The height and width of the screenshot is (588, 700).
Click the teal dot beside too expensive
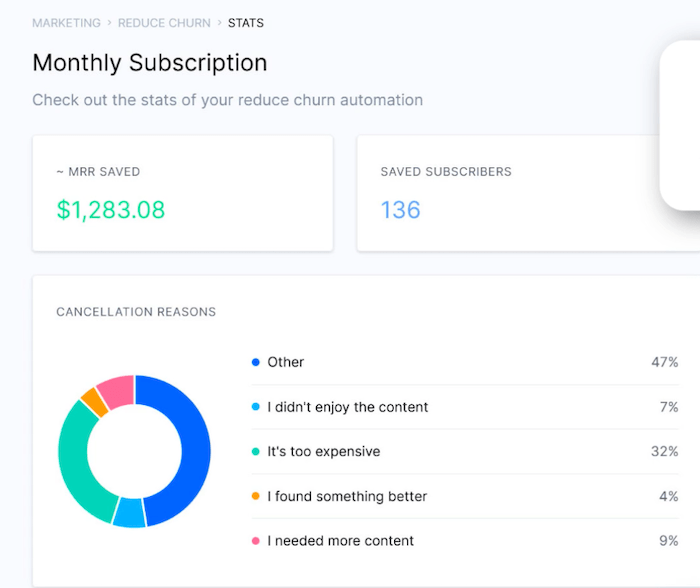click(x=256, y=451)
